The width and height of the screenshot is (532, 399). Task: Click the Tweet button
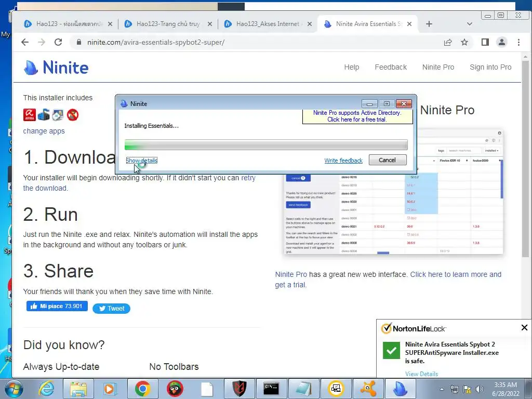click(111, 309)
